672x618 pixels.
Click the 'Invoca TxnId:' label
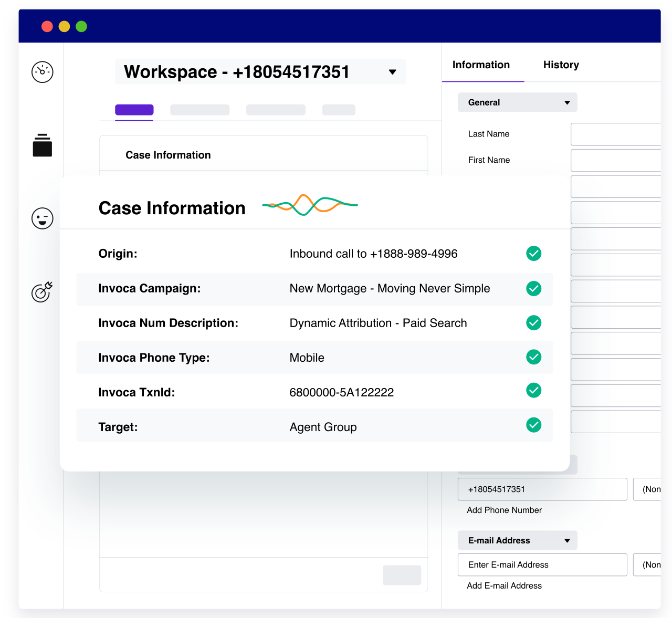click(137, 392)
